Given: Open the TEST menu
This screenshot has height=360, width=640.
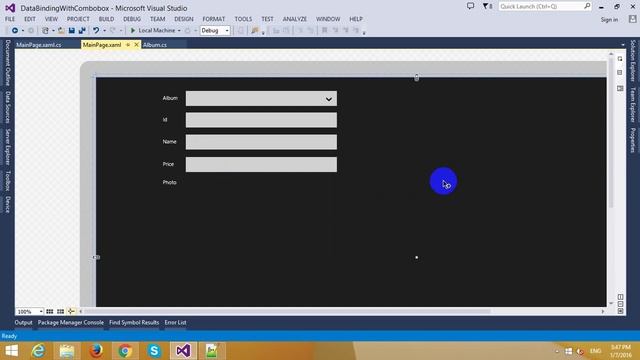Looking at the screenshot, I should (x=267, y=19).
